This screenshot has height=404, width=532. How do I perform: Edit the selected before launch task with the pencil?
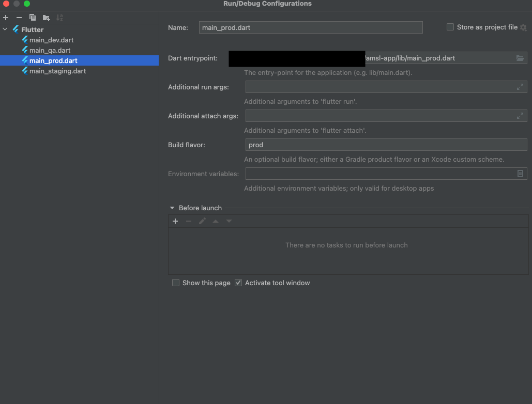pyautogui.click(x=202, y=221)
